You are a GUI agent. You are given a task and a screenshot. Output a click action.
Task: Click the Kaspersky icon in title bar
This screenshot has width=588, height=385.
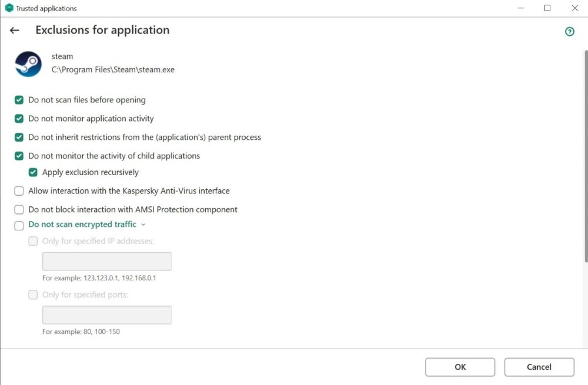pos(8,8)
